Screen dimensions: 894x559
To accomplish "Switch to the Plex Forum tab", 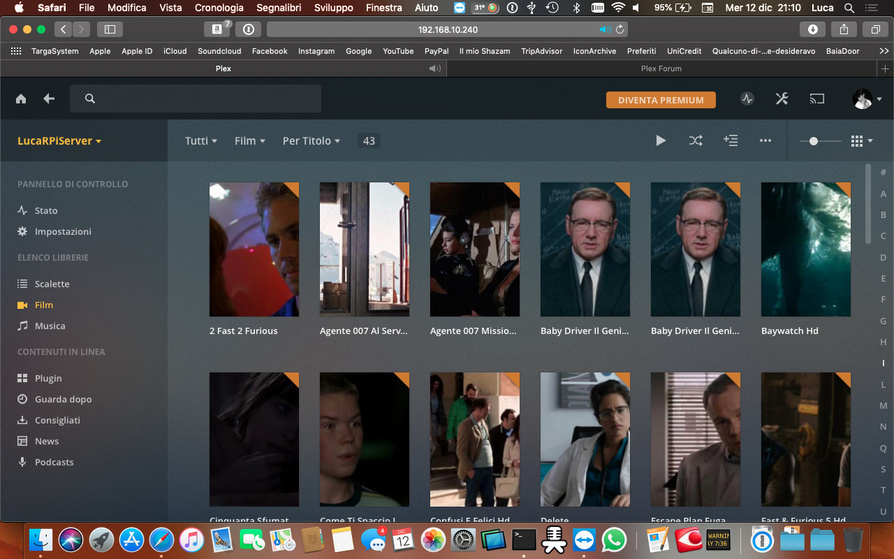I will [661, 68].
